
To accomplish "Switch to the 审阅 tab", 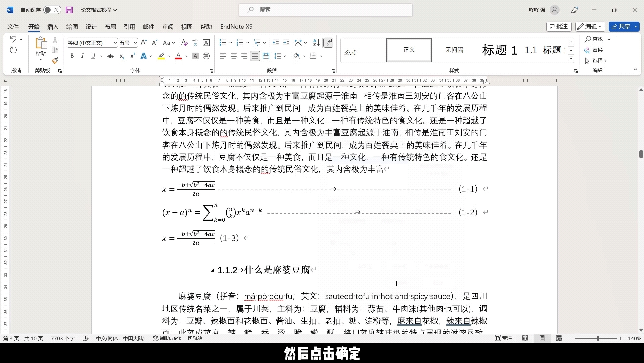I will click(168, 27).
